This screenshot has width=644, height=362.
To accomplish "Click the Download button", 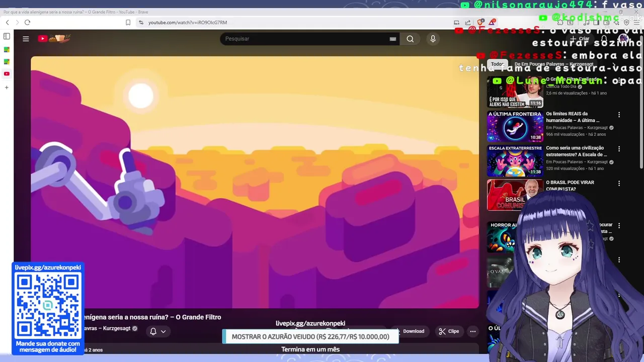I will pos(411,331).
